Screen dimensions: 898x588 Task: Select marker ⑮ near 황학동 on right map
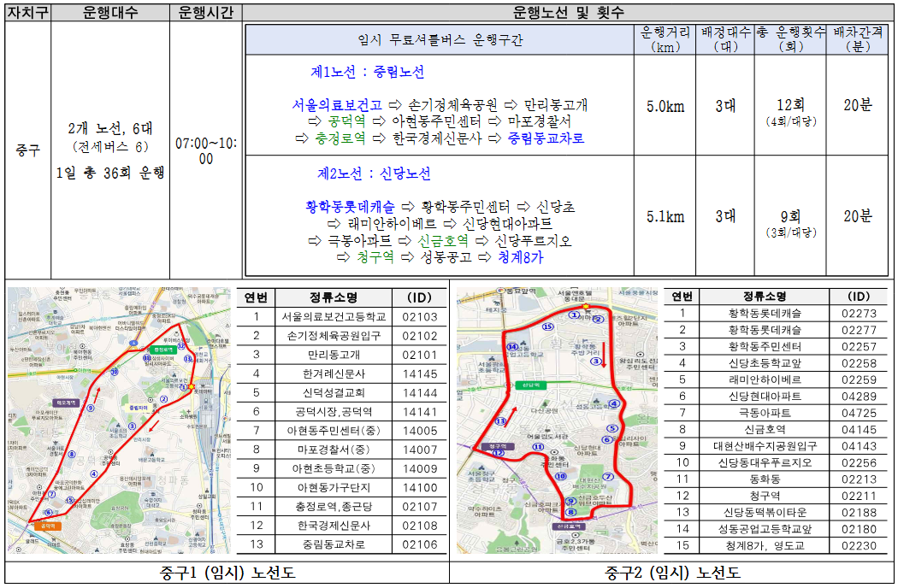(546, 327)
